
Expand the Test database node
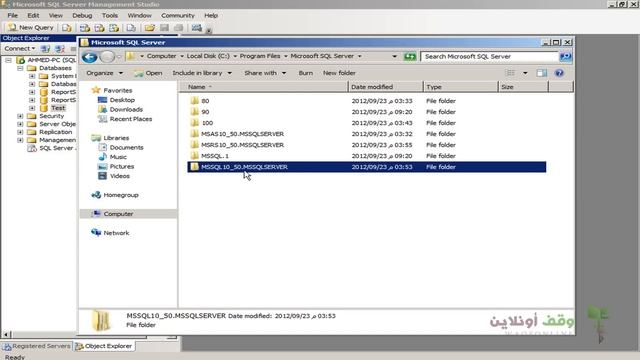(x=32, y=108)
